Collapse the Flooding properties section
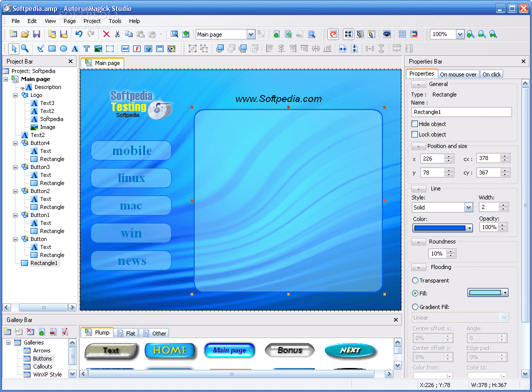 419,267
